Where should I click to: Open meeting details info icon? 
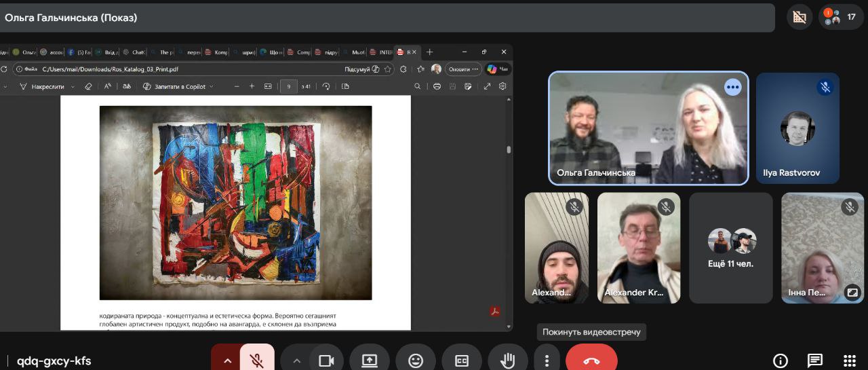point(781,360)
